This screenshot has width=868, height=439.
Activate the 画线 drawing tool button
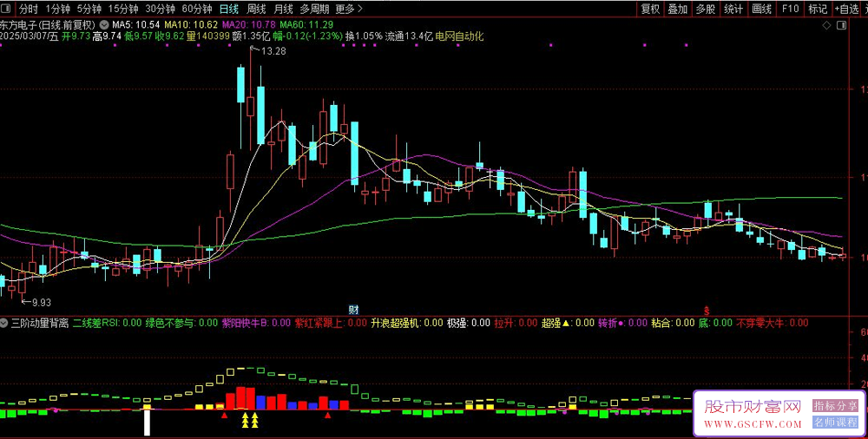[762, 9]
